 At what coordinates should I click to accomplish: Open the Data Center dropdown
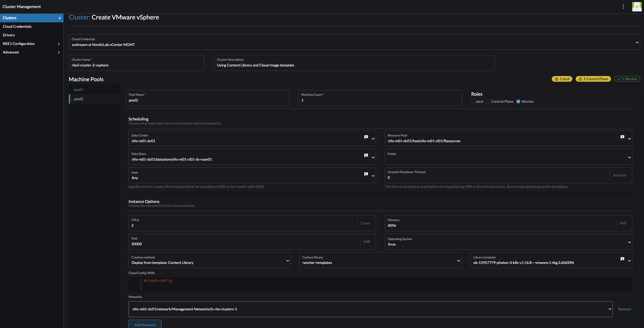(252, 138)
